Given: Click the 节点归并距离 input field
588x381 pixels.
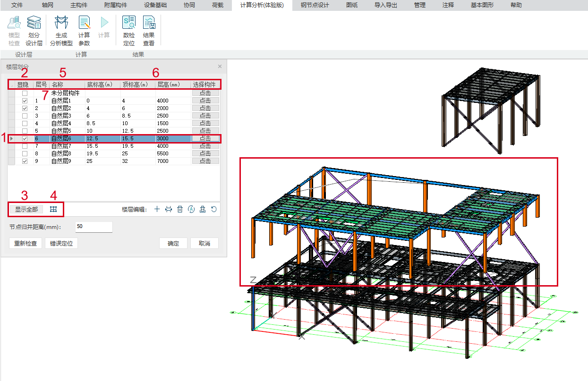Looking at the screenshot, I should 94,227.
